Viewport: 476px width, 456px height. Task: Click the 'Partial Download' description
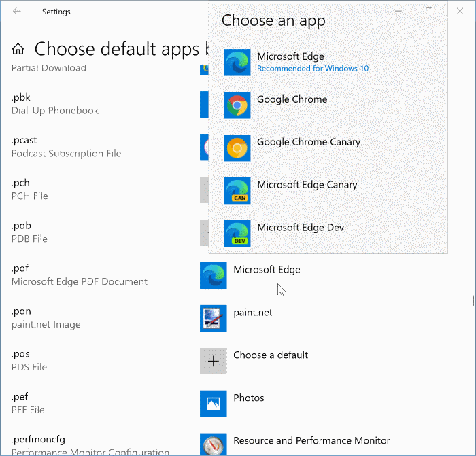(49, 68)
